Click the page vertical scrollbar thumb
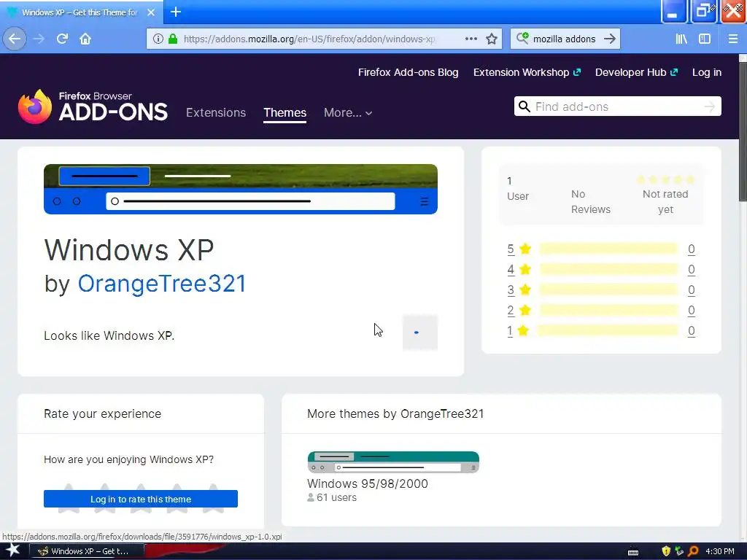The height and width of the screenshot is (560, 747). coord(743,131)
